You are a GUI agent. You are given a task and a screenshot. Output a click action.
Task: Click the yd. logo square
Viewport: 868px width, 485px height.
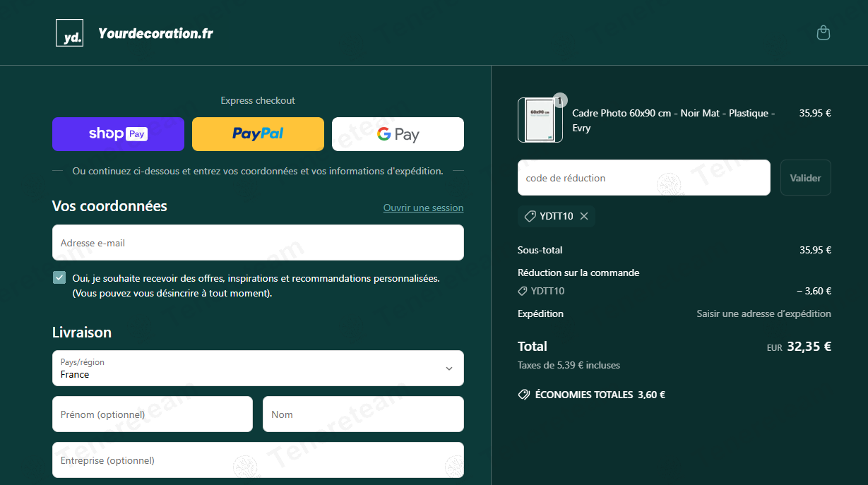pos(69,33)
